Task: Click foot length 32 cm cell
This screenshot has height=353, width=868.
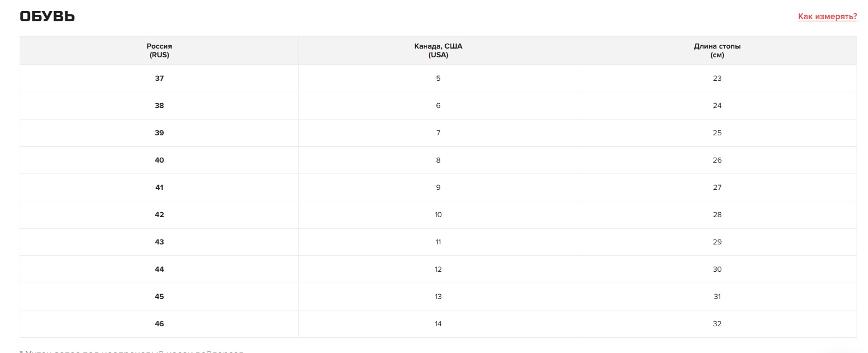Action: (x=717, y=324)
